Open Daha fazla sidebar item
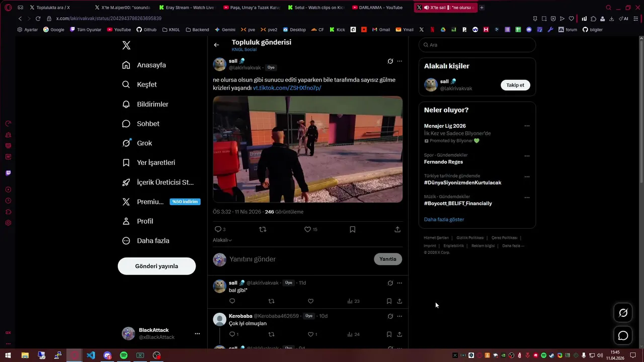Image resolution: width=644 pixels, height=362 pixels. tap(145, 241)
